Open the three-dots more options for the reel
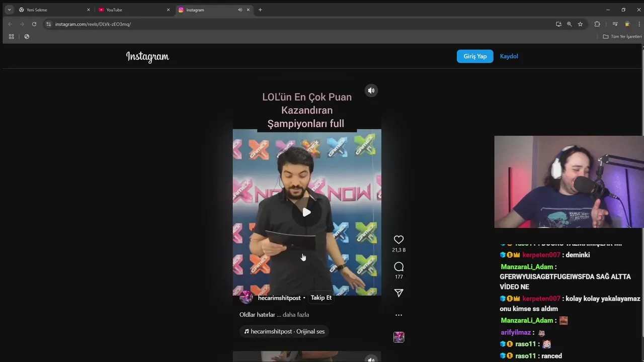This screenshot has height=362, width=644. click(x=398, y=315)
